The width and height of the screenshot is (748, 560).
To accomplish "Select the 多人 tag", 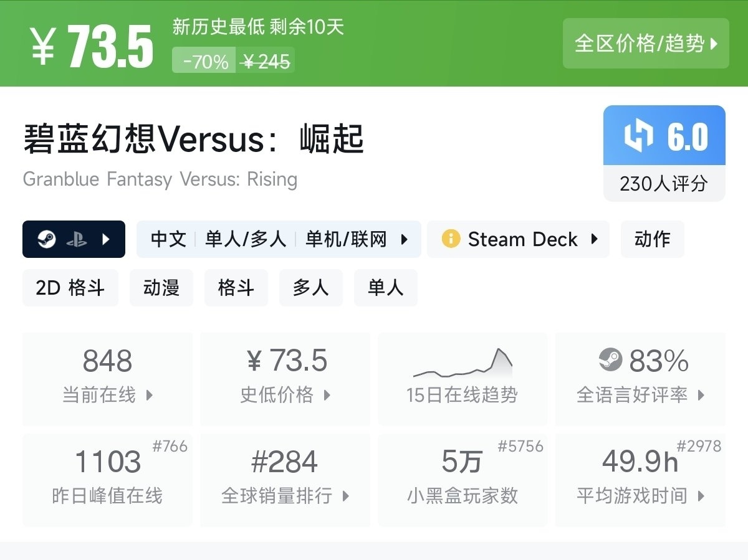I will 311,288.
